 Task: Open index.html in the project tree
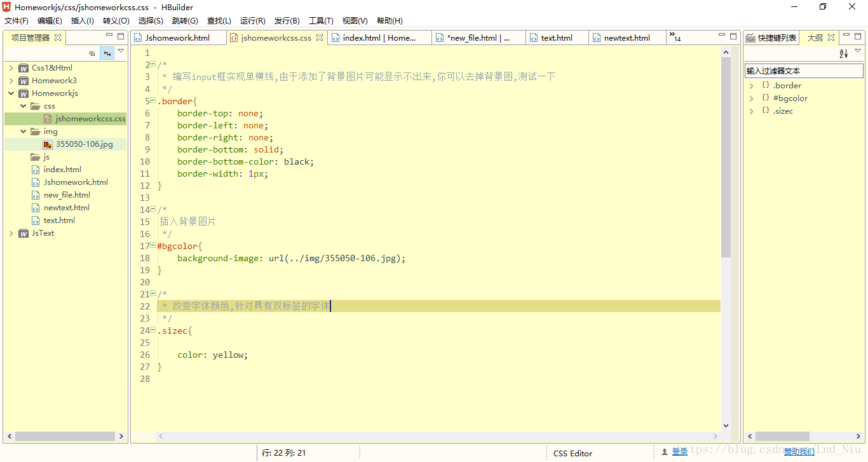(62, 170)
